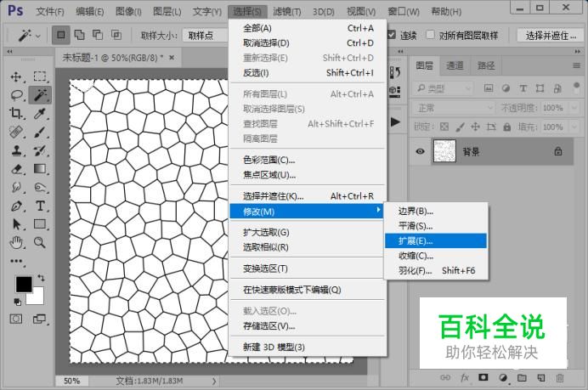The image size is (588, 390).
Task: Select the Path Selection tool
Action: pyautogui.click(x=16, y=224)
